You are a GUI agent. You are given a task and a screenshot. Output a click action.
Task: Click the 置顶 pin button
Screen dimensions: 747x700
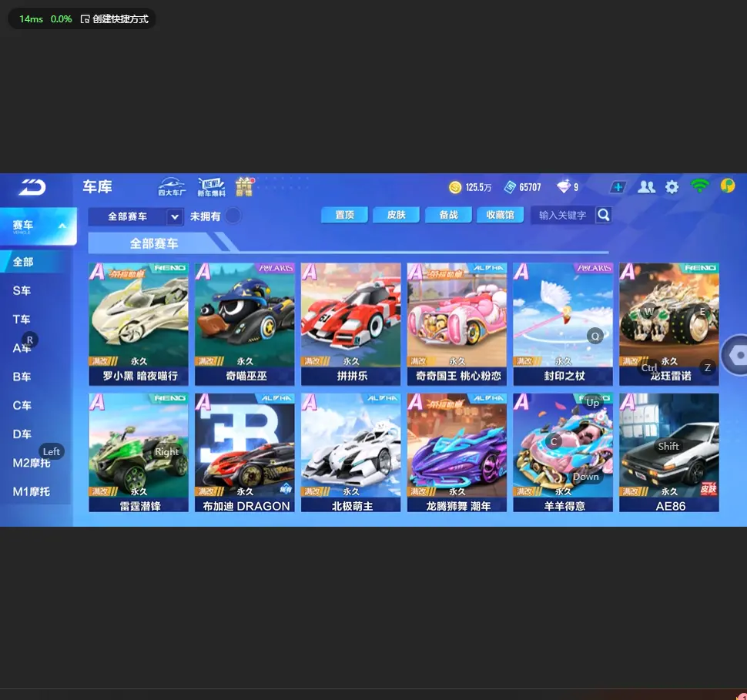344,215
